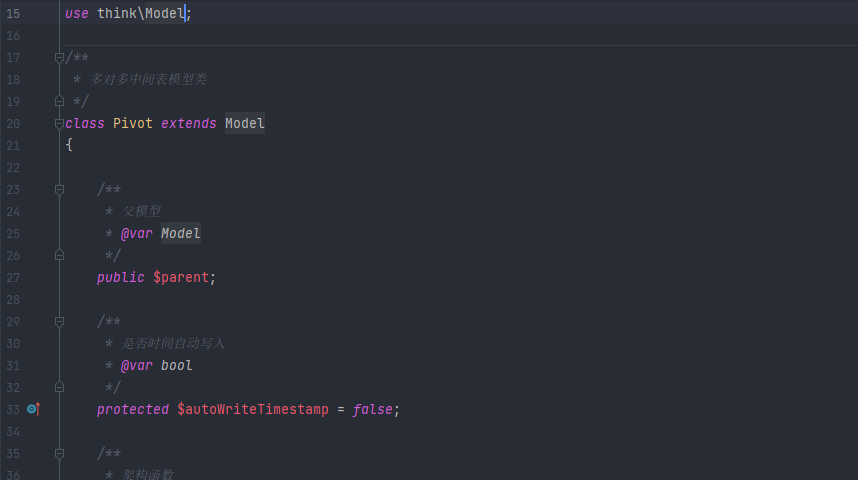
Task: Click the fold end marker on line 32
Action: pyautogui.click(x=60, y=387)
